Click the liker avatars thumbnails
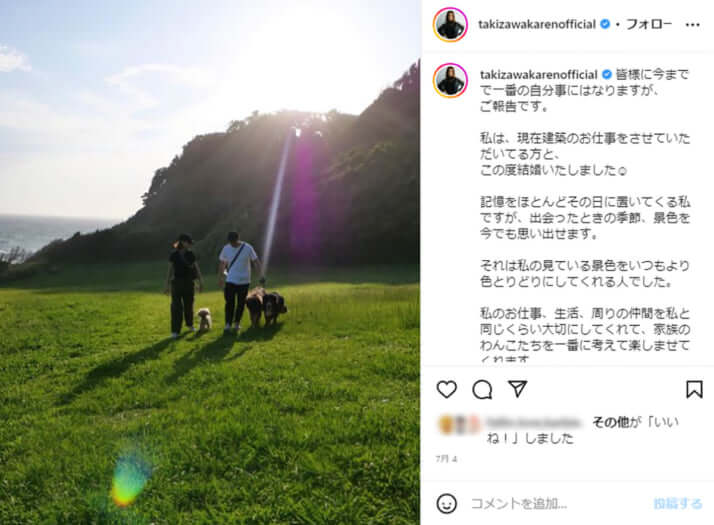714x525 pixels. click(x=459, y=424)
